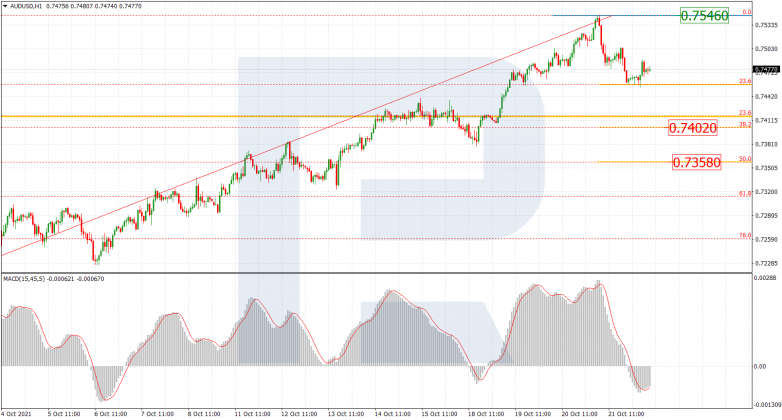Click the 61.8 Fibonacci level label
Viewport: 782px width, 420px height.
point(745,193)
